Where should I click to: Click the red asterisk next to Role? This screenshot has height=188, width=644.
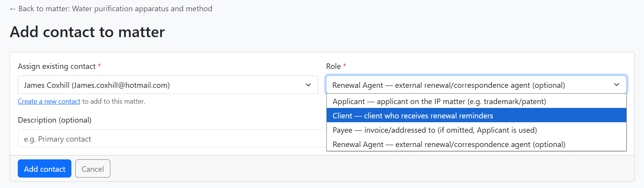[345, 66]
